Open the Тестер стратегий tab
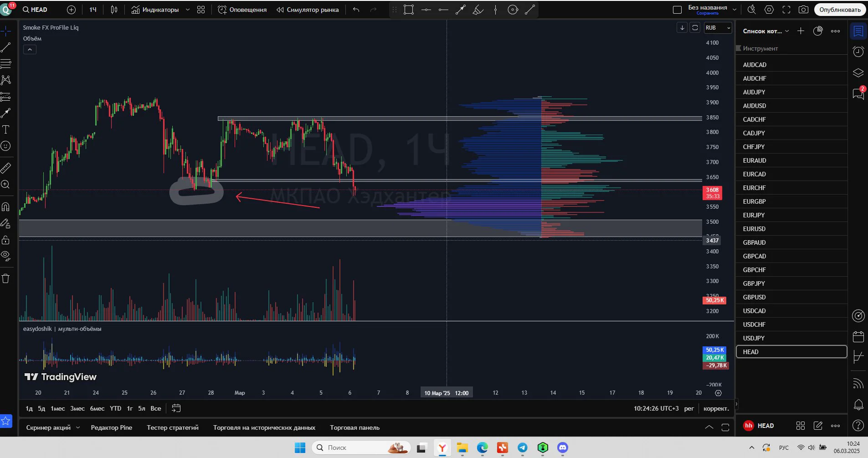868x458 pixels. (x=173, y=427)
